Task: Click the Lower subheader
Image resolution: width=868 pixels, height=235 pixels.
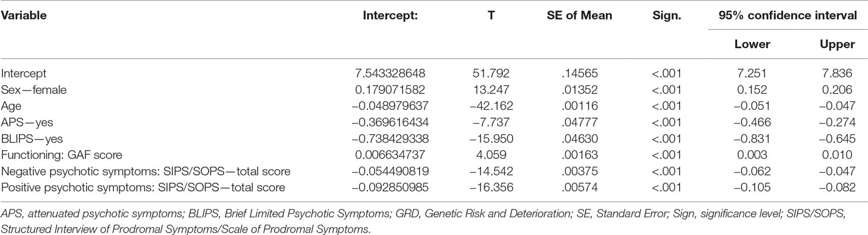Action: click(754, 45)
